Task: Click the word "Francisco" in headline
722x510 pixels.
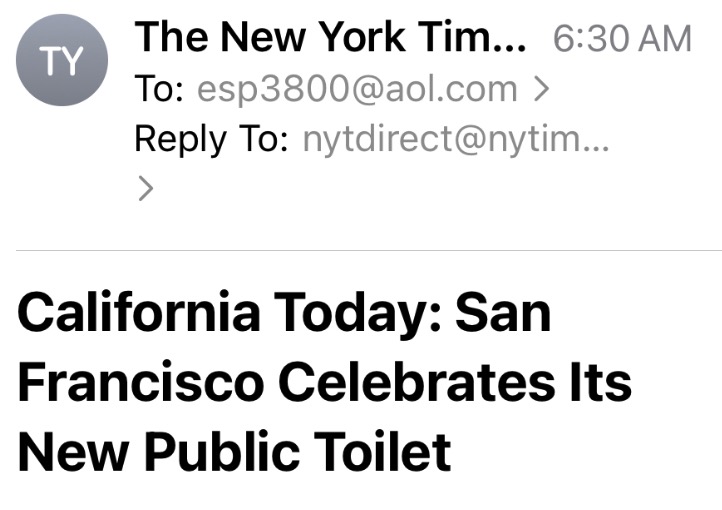Action: tap(141, 383)
